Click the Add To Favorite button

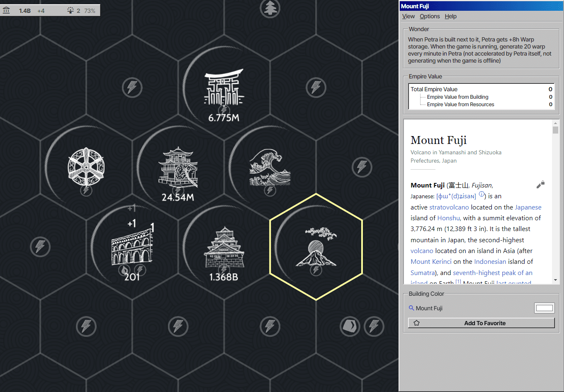(481, 323)
